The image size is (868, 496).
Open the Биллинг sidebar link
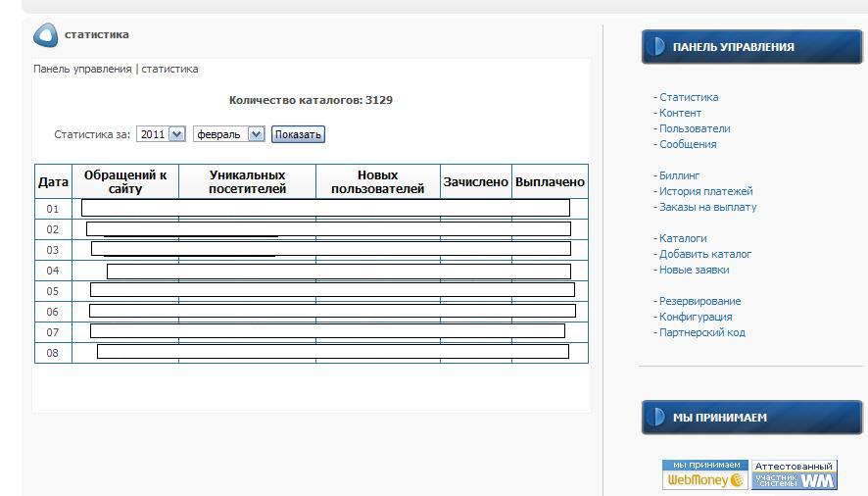679,175
